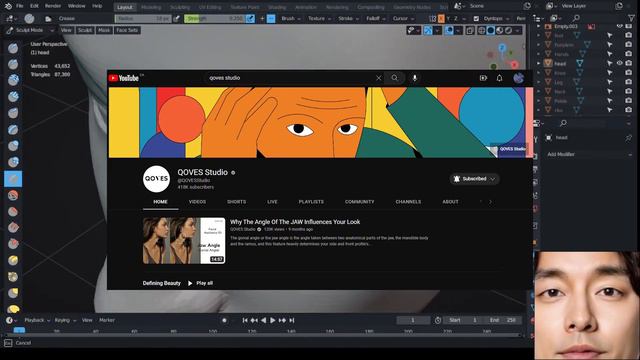Image resolution: width=640 pixels, height=360 pixels.
Task: Select the red sculpt brush below the active brush
Action: pos(13,195)
